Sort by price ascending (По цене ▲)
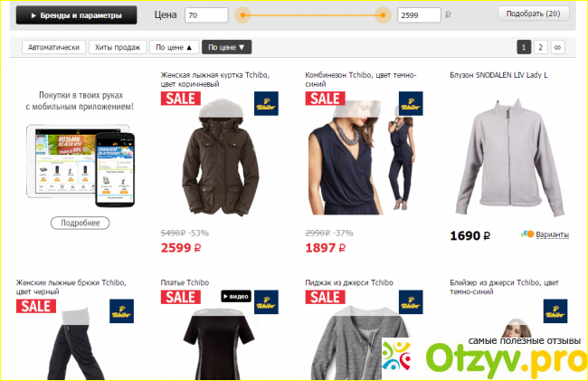The width and height of the screenshot is (588, 381). 174,47
